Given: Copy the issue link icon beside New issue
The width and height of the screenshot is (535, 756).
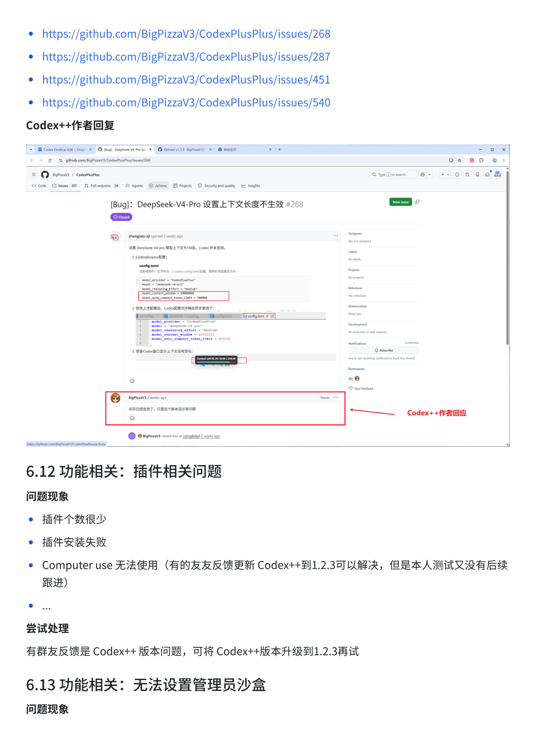Looking at the screenshot, I should 417,202.
